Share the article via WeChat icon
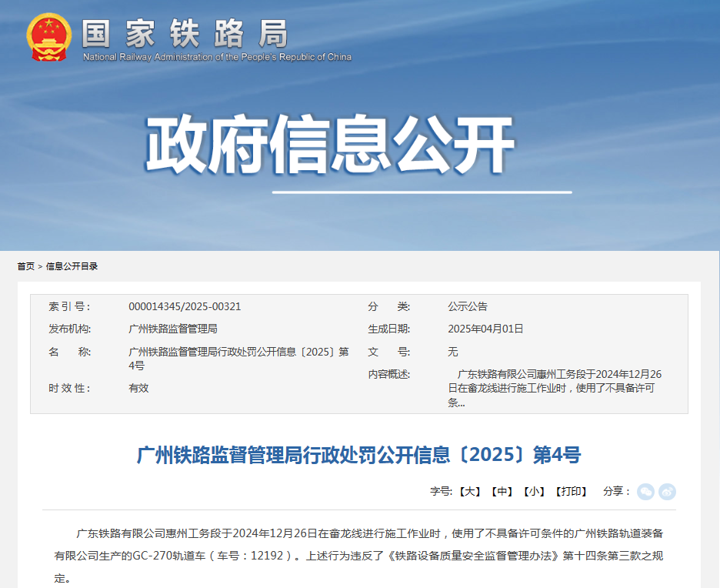Screen dimensions: 720x588 [x=645, y=492]
